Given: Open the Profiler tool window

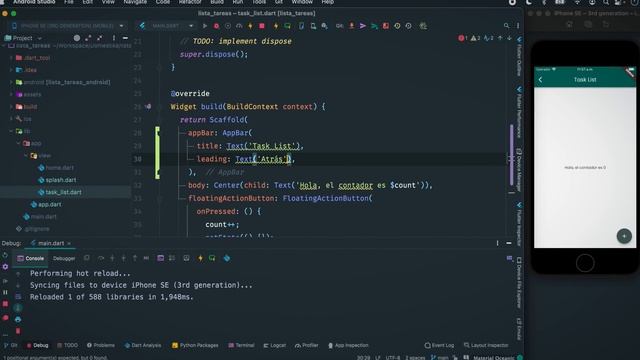Looking at the screenshot, I should tap(307, 345).
